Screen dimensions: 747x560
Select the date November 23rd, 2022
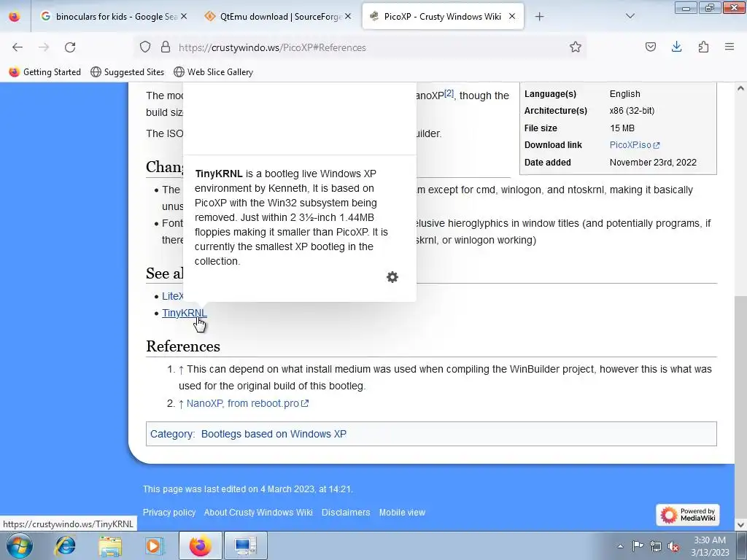[653, 163]
